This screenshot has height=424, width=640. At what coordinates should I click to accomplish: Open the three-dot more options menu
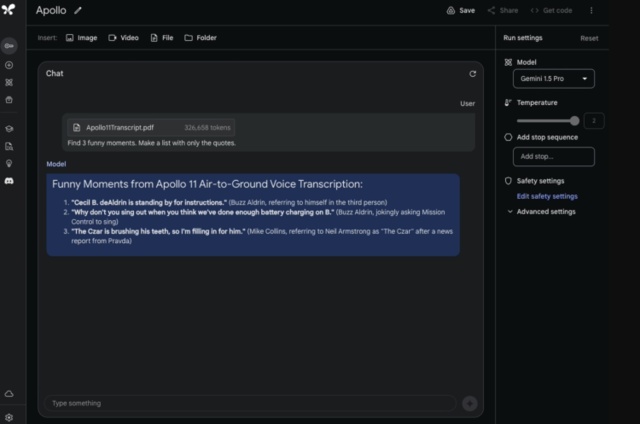(x=591, y=10)
